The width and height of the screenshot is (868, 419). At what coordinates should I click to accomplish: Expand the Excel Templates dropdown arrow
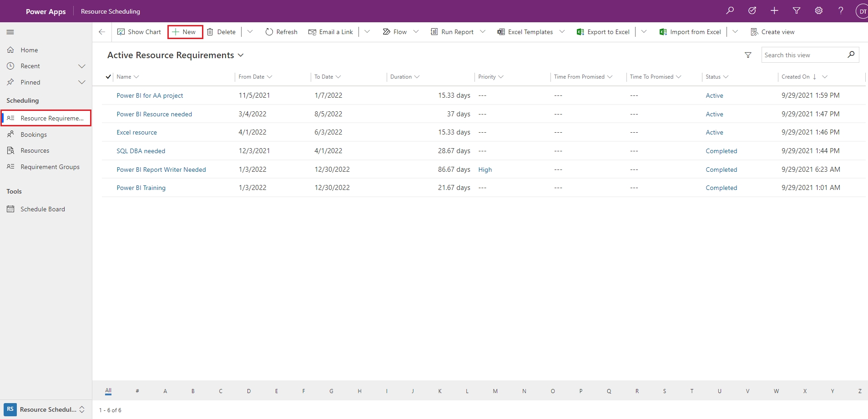(x=562, y=32)
